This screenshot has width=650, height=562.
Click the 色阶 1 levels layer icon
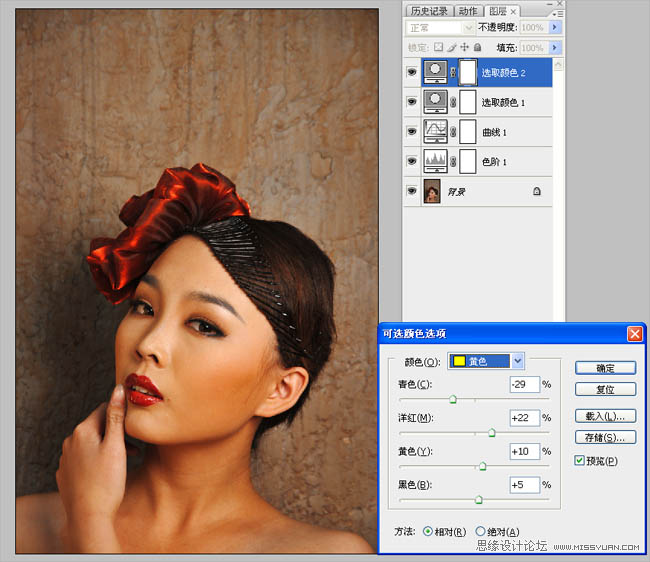[436, 161]
